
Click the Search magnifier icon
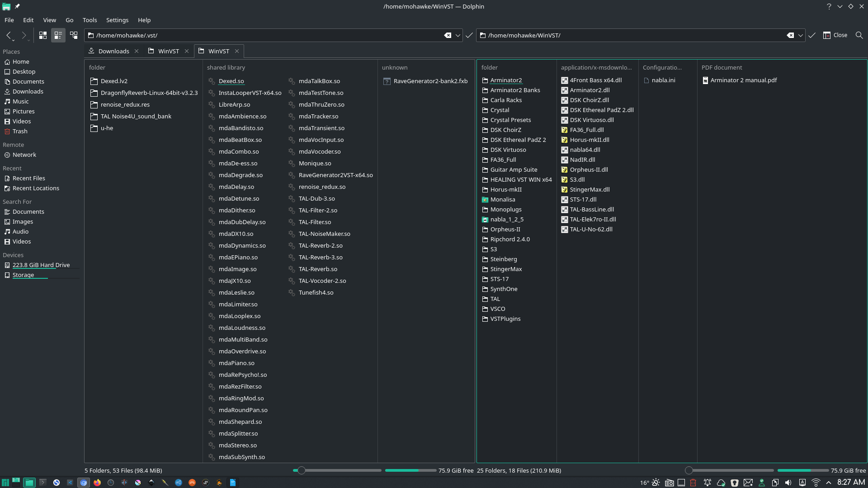[859, 35]
